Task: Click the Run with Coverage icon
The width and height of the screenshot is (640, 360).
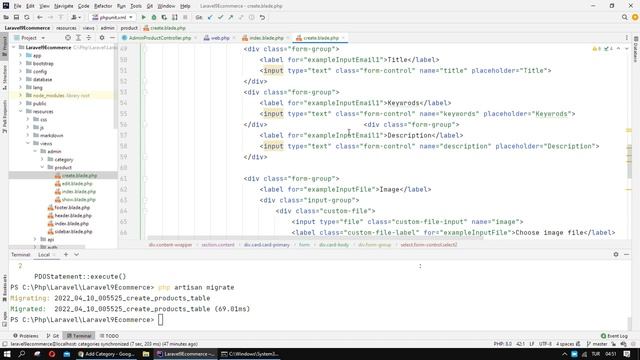Action: click(x=164, y=18)
